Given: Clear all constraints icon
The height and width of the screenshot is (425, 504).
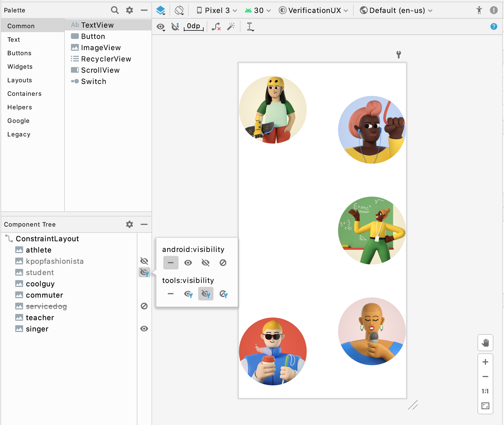Looking at the screenshot, I should tap(216, 27).
